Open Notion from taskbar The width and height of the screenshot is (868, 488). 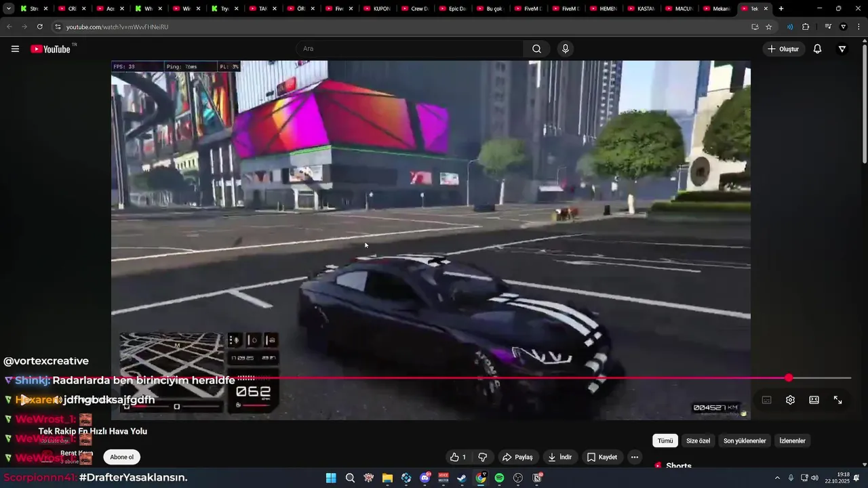[x=536, y=478]
